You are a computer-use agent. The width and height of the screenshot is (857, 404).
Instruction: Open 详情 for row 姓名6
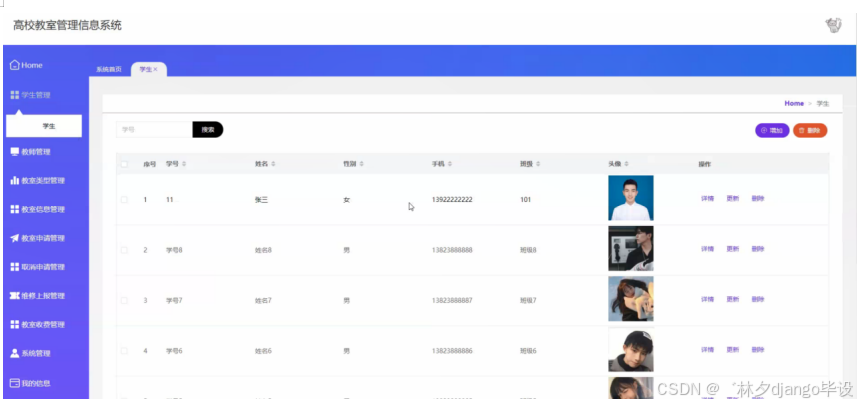pos(707,350)
